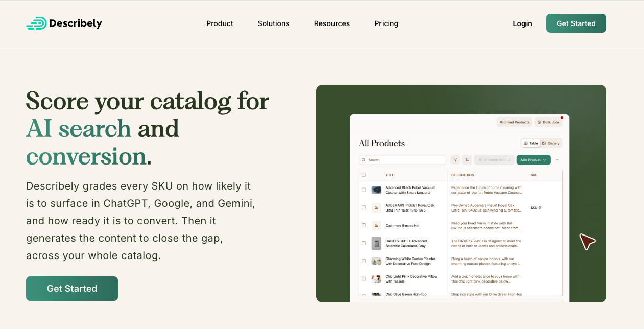Go to the Pricing page

tap(386, 24)
